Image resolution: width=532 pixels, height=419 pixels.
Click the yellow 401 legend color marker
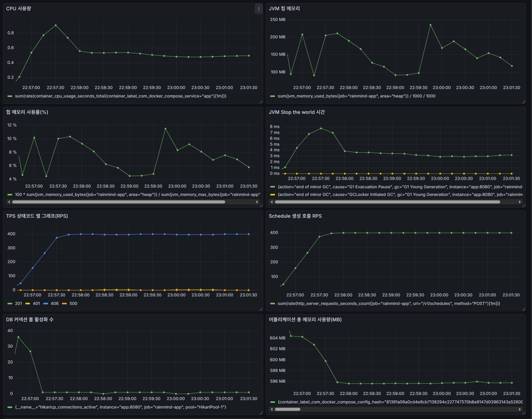pos(28,303)
